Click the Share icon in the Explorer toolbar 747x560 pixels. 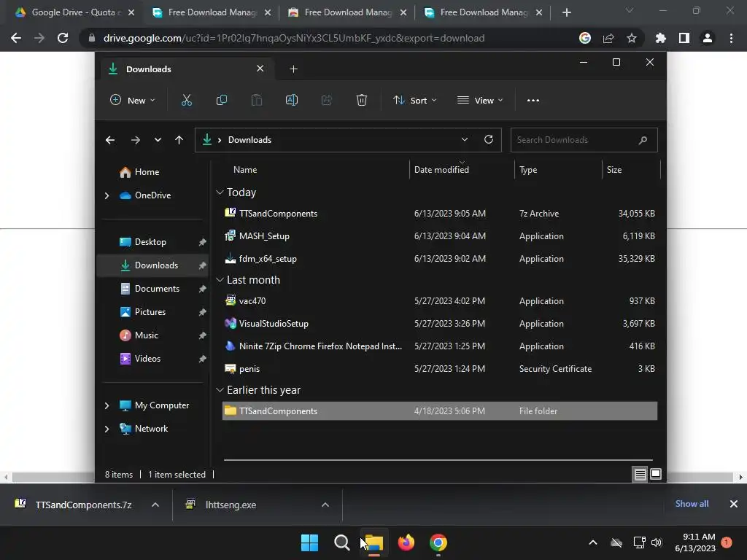click(326, 100)
